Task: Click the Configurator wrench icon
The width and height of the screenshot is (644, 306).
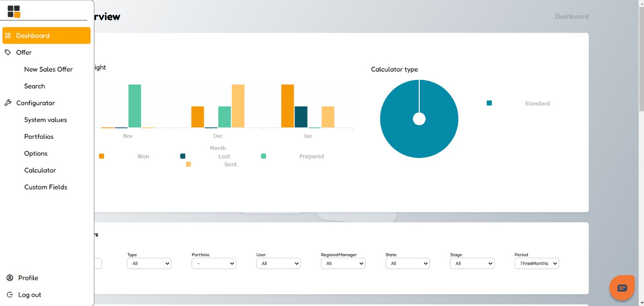Action: 8,103
